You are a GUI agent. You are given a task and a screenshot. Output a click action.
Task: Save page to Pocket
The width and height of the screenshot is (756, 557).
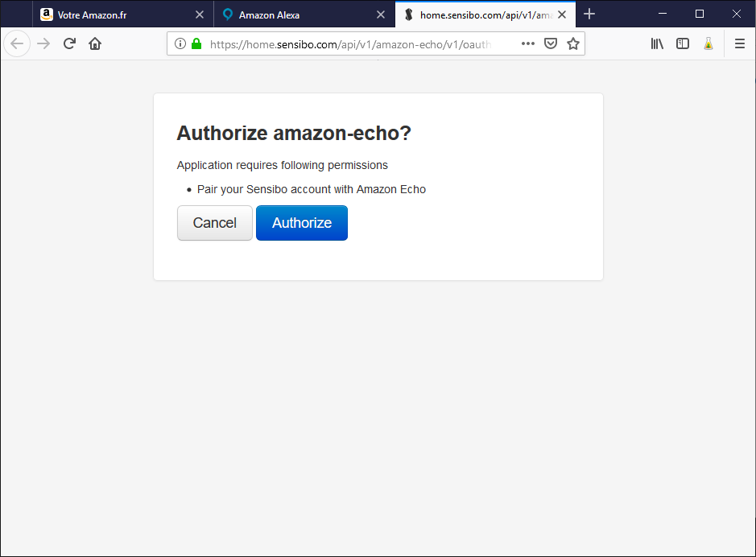(551, 43)
